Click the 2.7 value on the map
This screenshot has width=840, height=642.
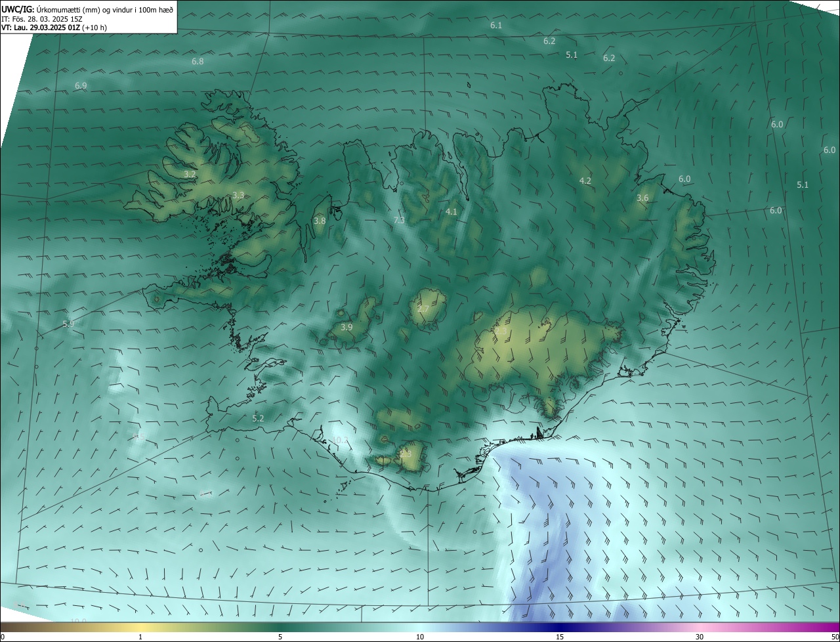click(423, 309)
